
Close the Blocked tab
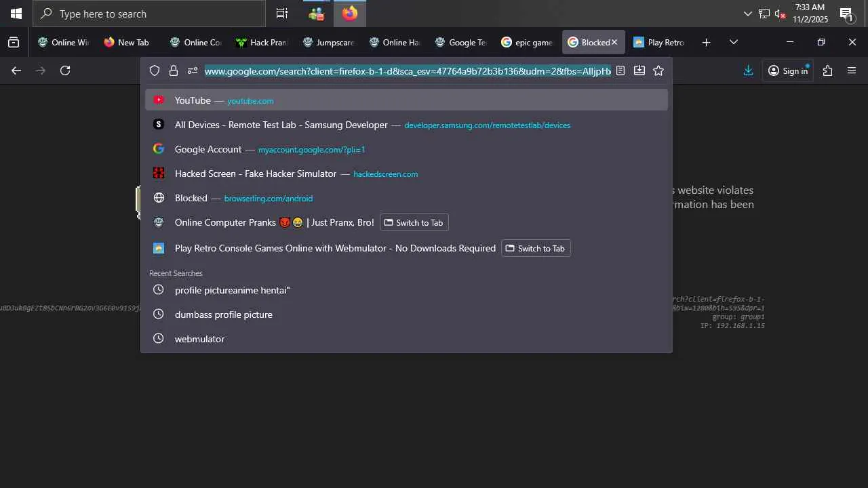[x=614, y=42]
